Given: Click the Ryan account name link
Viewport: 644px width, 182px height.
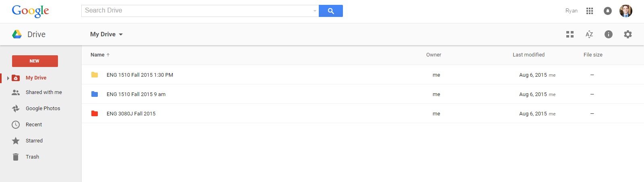Looking at the screenshot, I should (571, 11).
